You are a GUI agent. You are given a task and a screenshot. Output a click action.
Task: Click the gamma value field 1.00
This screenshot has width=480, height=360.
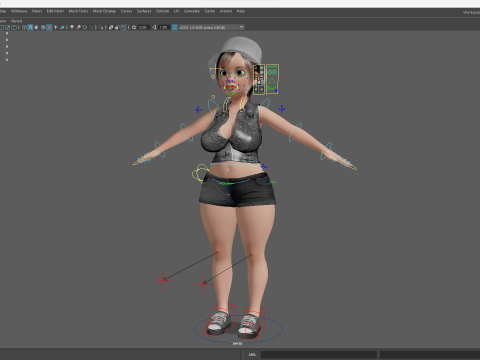[x=163, y=27]
